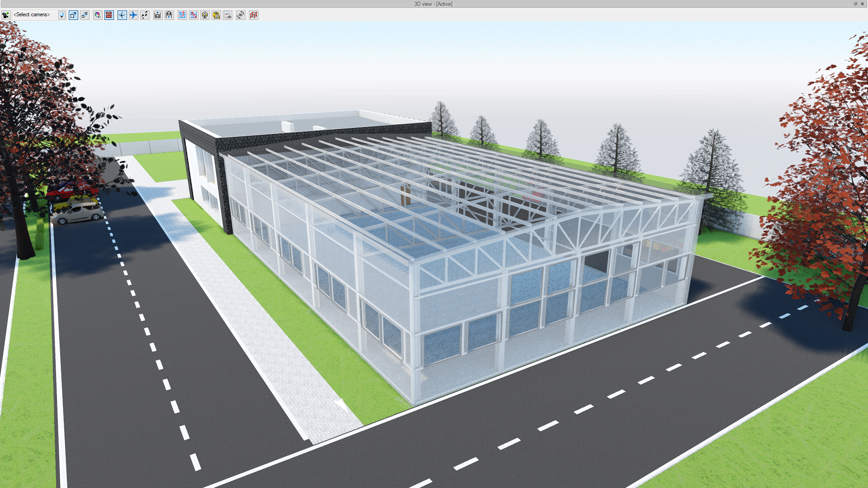Open the 3D checklist settings icon

coord(228,15)
